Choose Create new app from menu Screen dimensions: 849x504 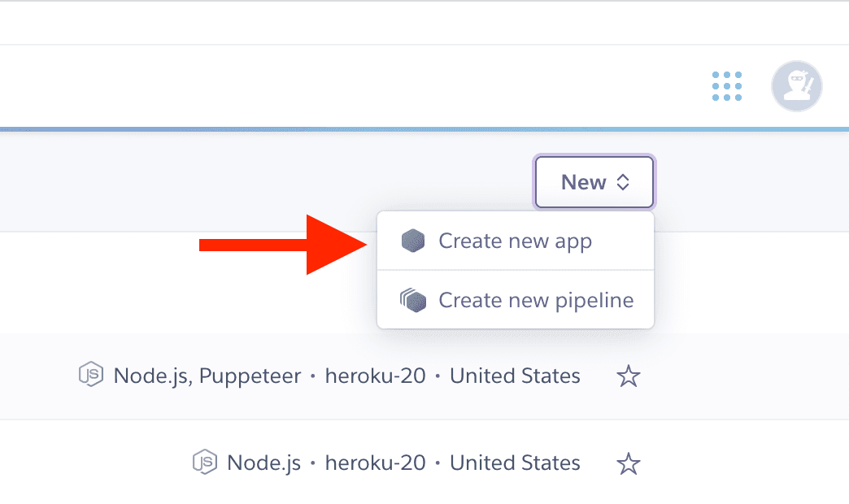[x=516, y=241]
